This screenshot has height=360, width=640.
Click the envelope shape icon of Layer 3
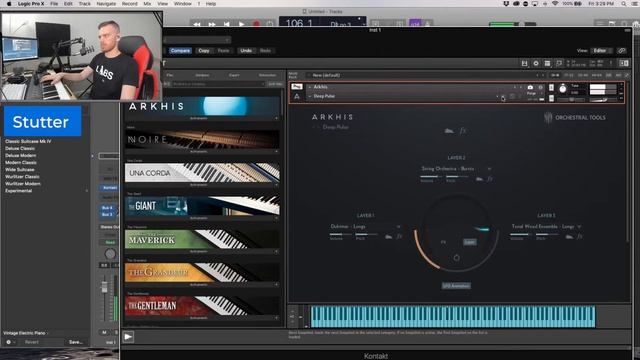click(x=569, y=236)
